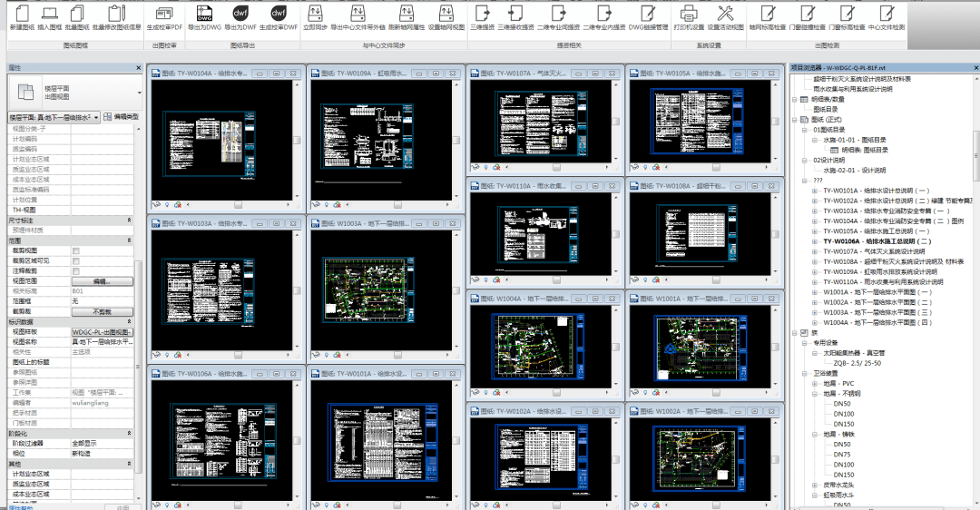Click the 视图名称 value field

click(102, 342)
